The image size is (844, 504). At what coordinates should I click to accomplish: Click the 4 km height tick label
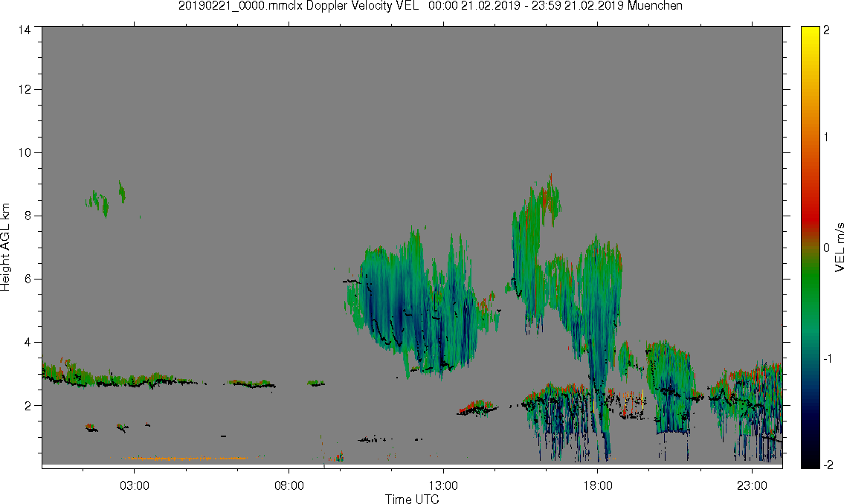click(x=28, y=342)
